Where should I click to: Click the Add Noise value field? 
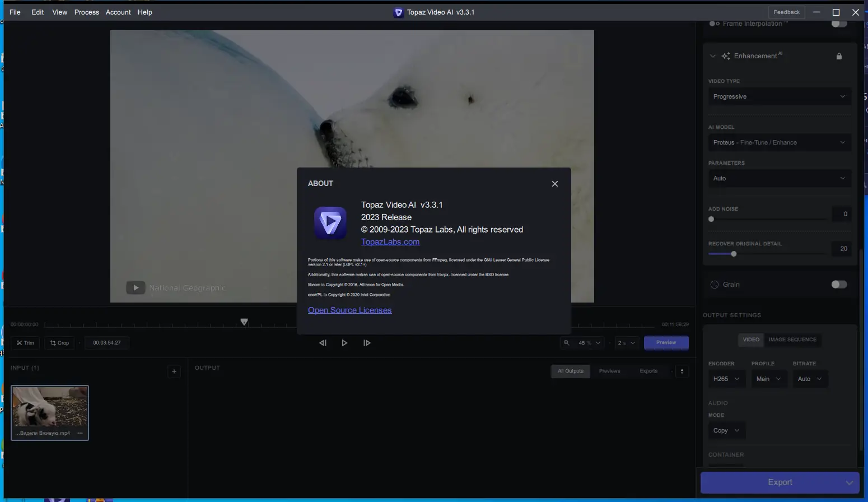tap(842, 213)
